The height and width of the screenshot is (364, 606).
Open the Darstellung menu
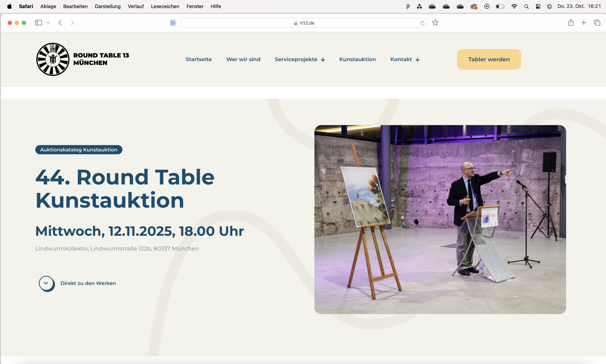coord(107,6)
